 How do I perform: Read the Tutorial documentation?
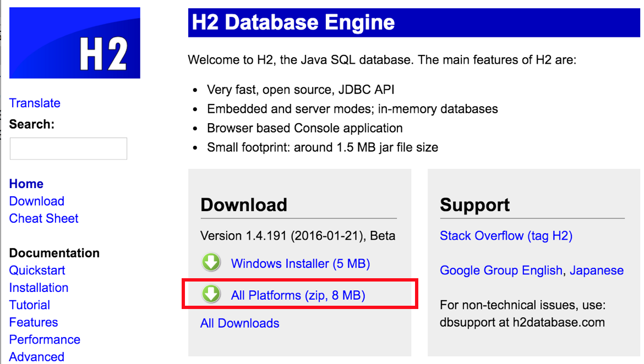[29, 305]
